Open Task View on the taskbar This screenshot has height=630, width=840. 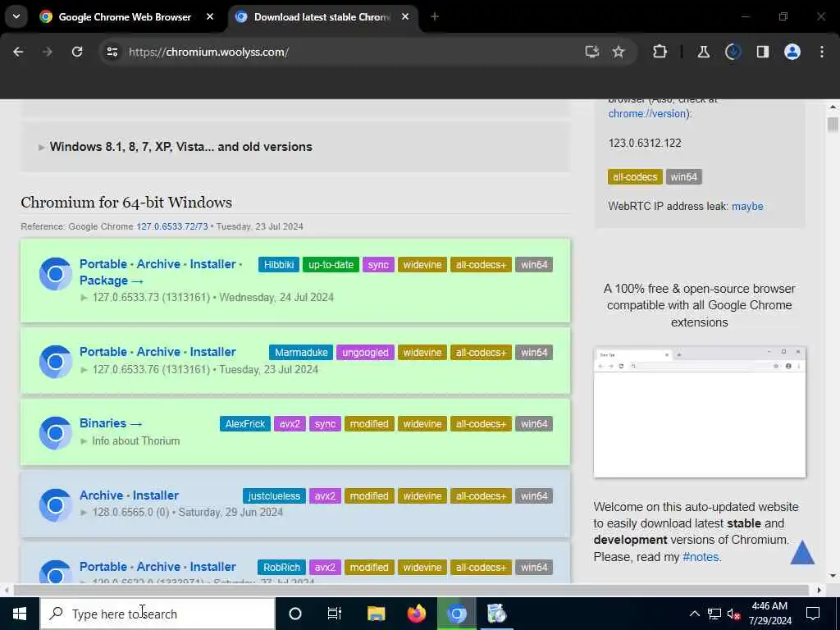(x=335, y=614)
